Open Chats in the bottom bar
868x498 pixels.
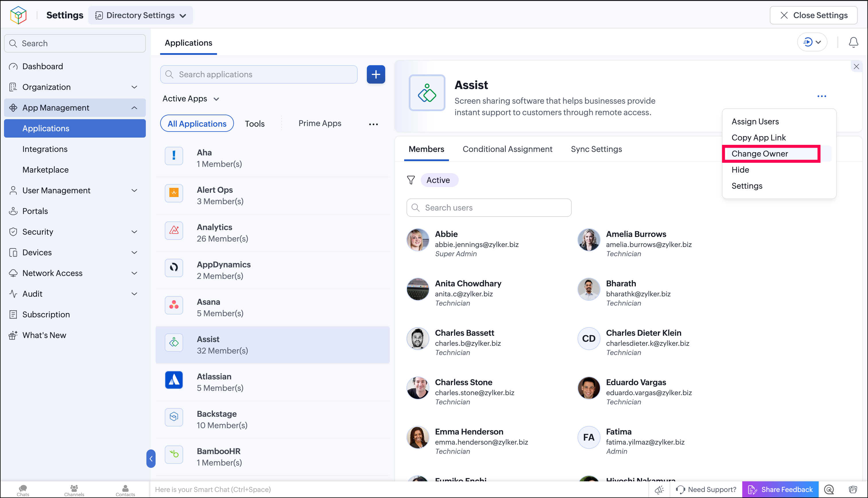23,490
